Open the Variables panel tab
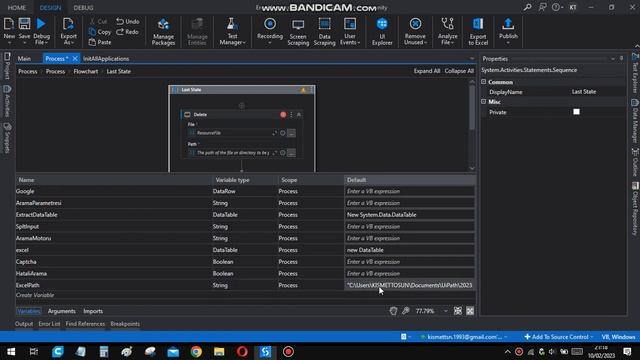640x360 pixels. click(29, 311)
